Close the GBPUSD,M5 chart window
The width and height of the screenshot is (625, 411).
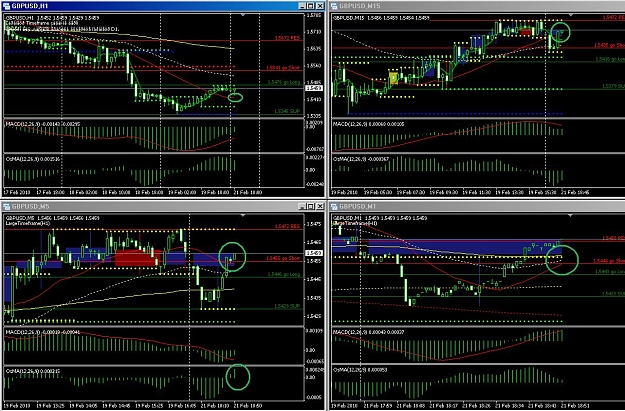pos(320,206)
